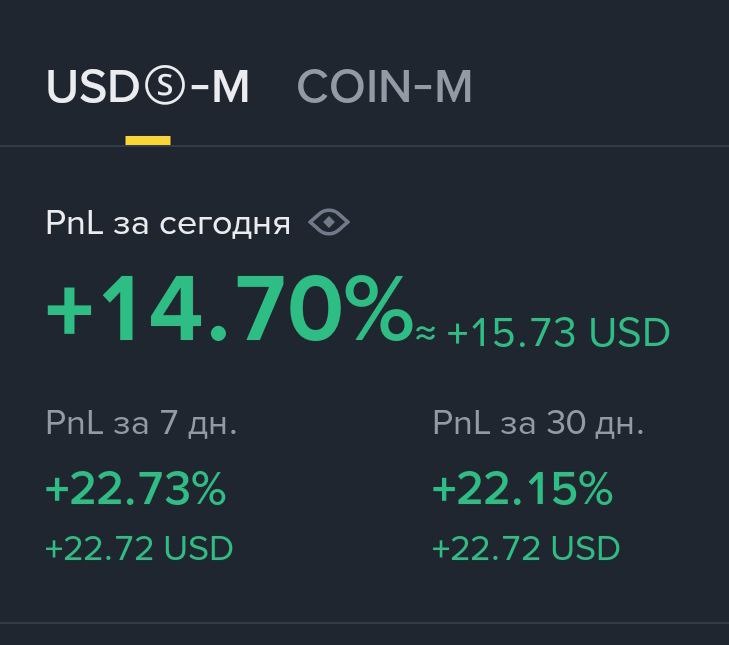Click the 30-day +22.72 USD amount

pyautogui.click(x=526, y=548)
